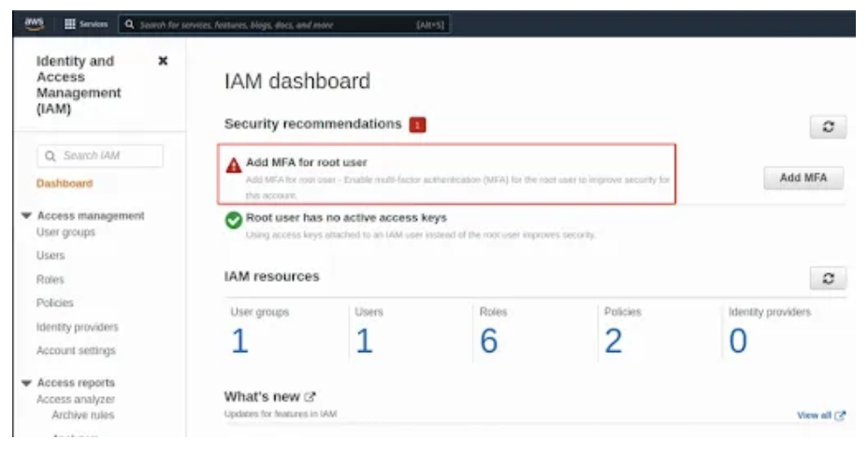Click the search magnifier in top bar
This screenshot has height=455, width=868.
click(x=129, y=24)
